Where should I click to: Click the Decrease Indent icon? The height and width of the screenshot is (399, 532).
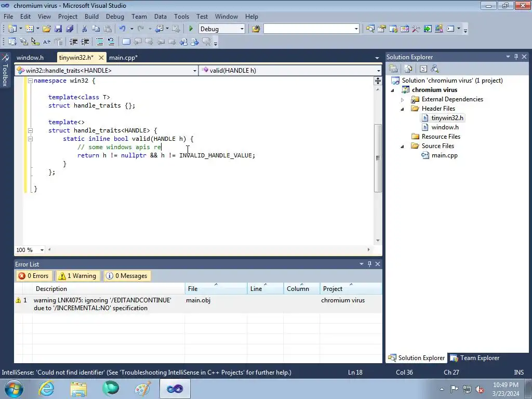[x=73, y=42]
